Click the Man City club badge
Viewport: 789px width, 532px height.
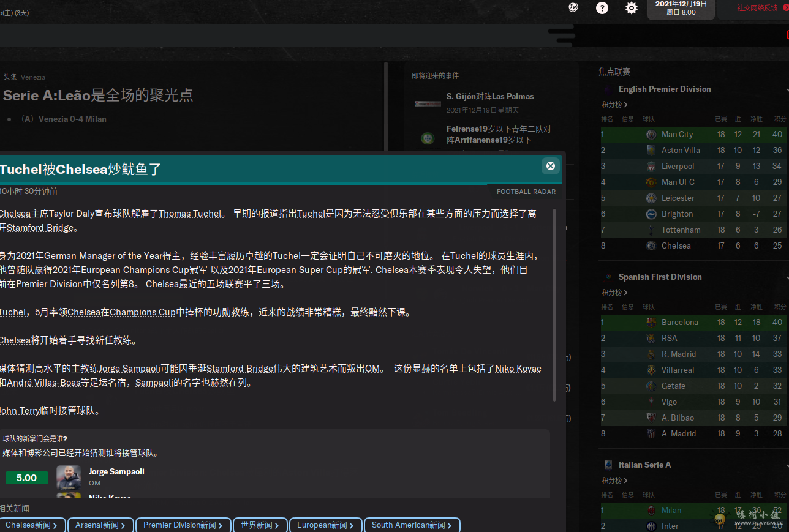[x=651, y=134]
